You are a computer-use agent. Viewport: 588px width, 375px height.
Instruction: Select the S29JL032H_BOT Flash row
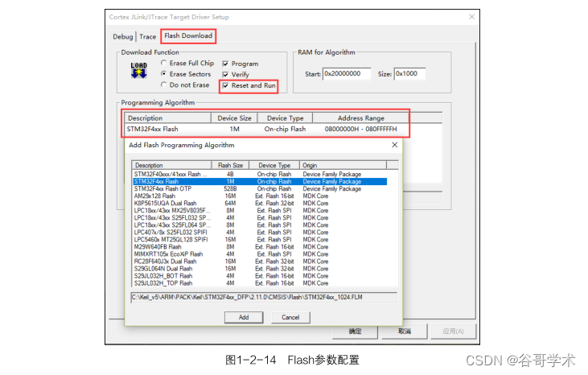coord(260,276)
